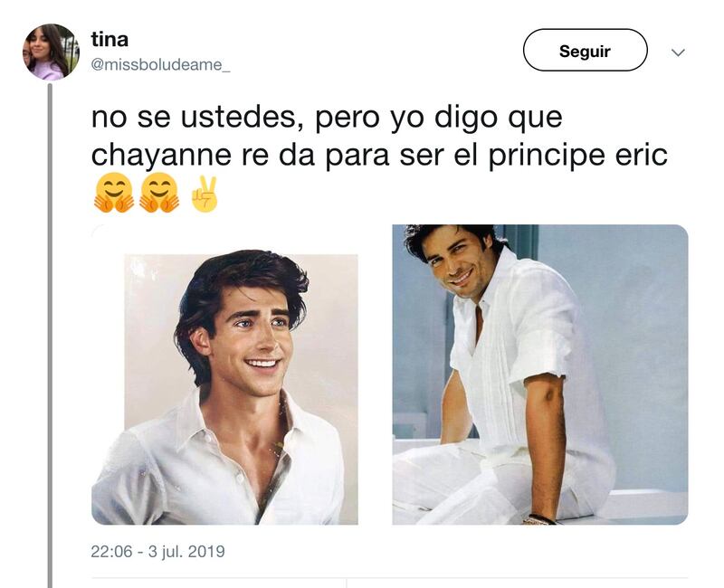Click the white shirt in the illustration
724x588 pixels.
pyautogui.click(x=217, y=466)
